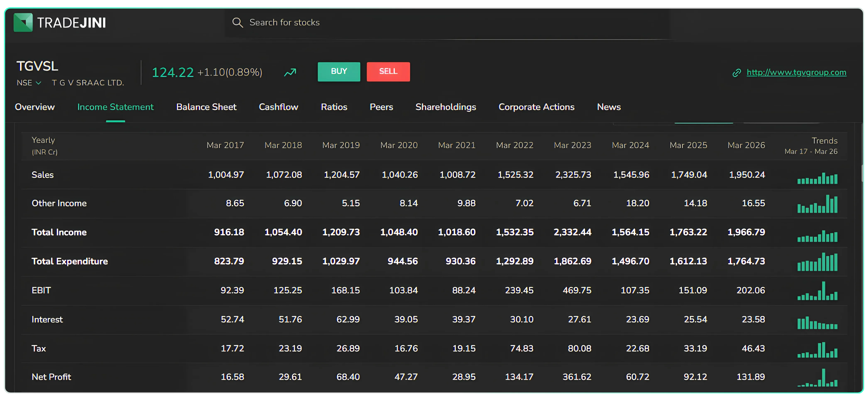Open the EBIT trend mini chart
868x400 pixels.
click(817, 291)
